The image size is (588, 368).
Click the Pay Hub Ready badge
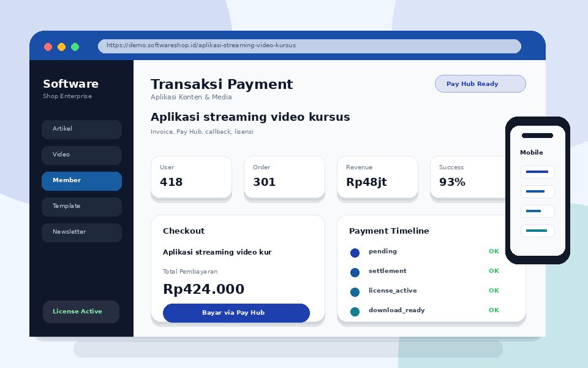(480, 84)
